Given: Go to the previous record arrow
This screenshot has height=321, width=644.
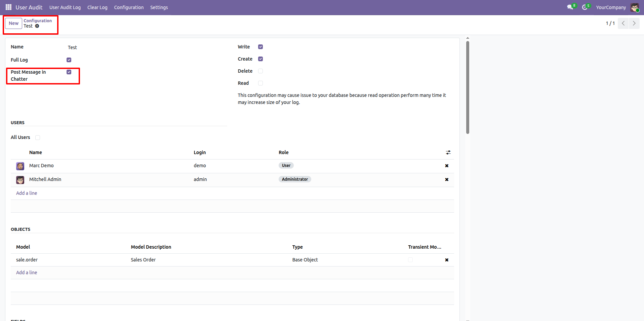Looking at the screenshot, I should [x=623, y=23].
